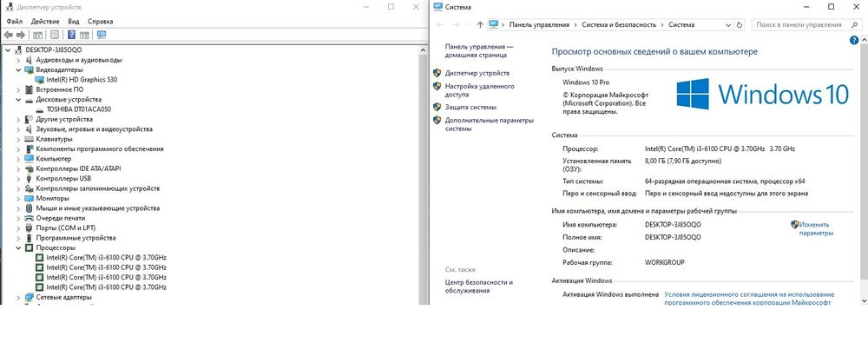Select Intel(R) HD Graphics 530 device
Image resolution: width=868 pixels, height=356 pixels.
tap(82, 80)
